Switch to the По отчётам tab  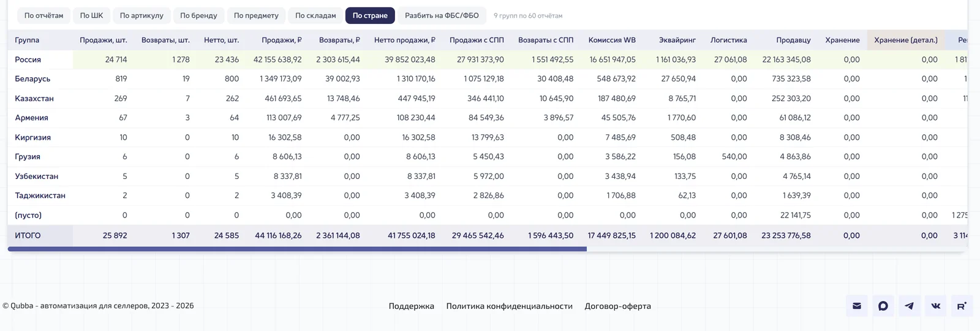coord(43,15)
